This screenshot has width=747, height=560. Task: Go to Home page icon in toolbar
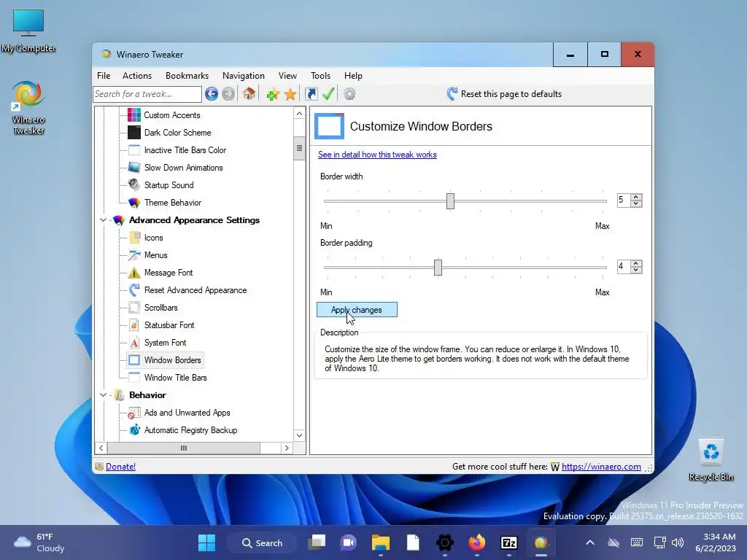coord(249,94)
